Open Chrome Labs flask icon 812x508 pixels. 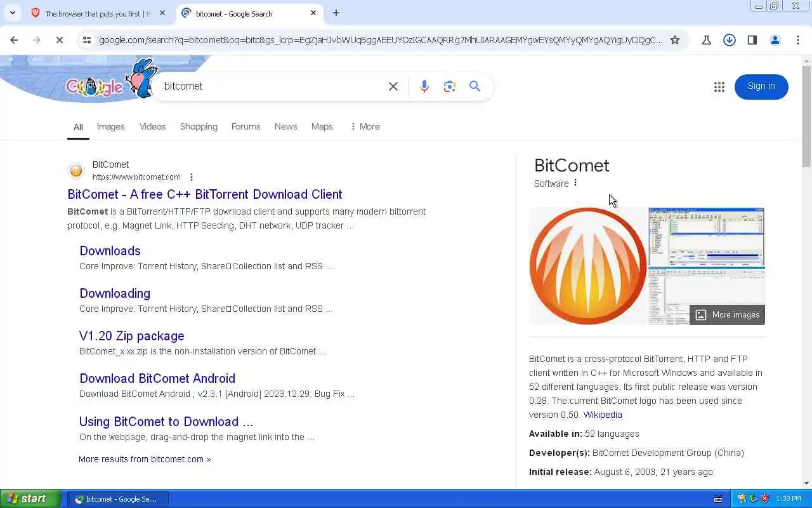(x=706, y=40)
